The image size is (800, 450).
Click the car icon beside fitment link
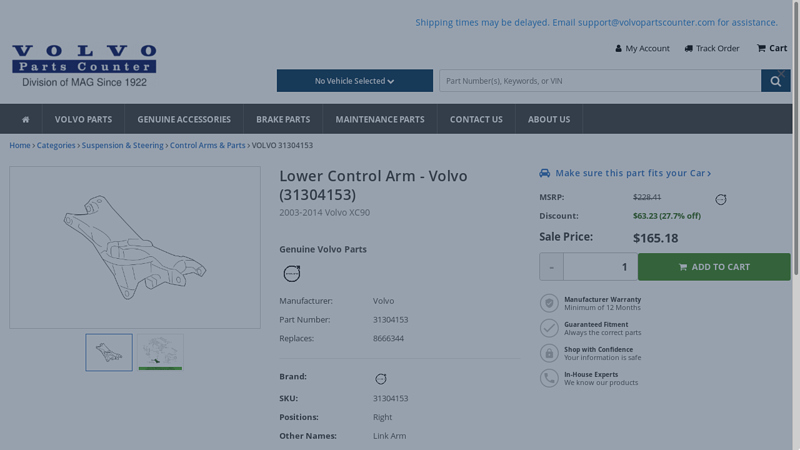coord(545,173)
